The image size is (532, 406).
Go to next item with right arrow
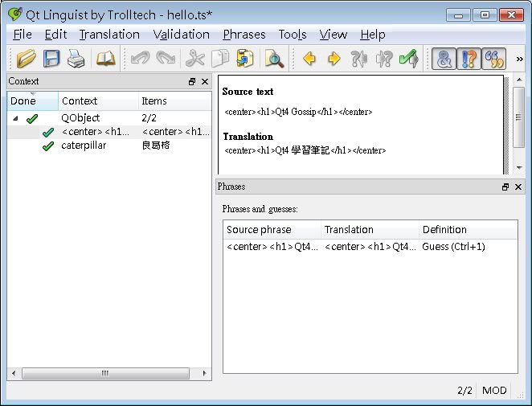pos(334,59)
